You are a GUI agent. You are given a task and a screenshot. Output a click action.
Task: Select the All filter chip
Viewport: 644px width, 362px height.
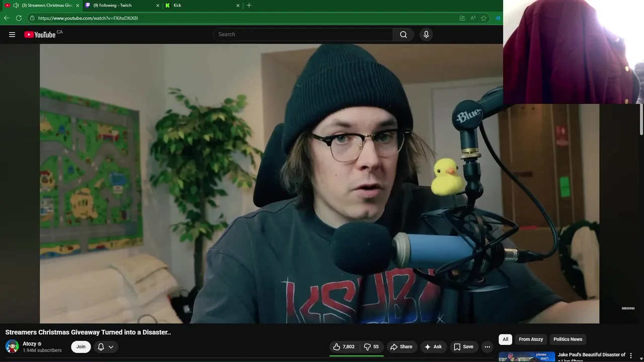click(505, 339)
